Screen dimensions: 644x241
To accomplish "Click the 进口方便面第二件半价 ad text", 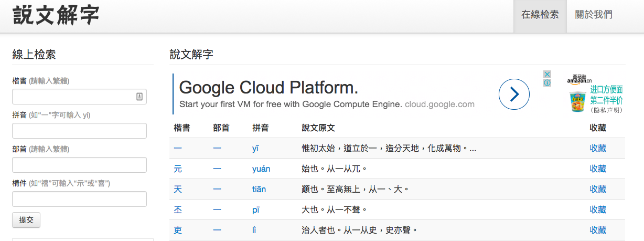I will click(606, 95).
